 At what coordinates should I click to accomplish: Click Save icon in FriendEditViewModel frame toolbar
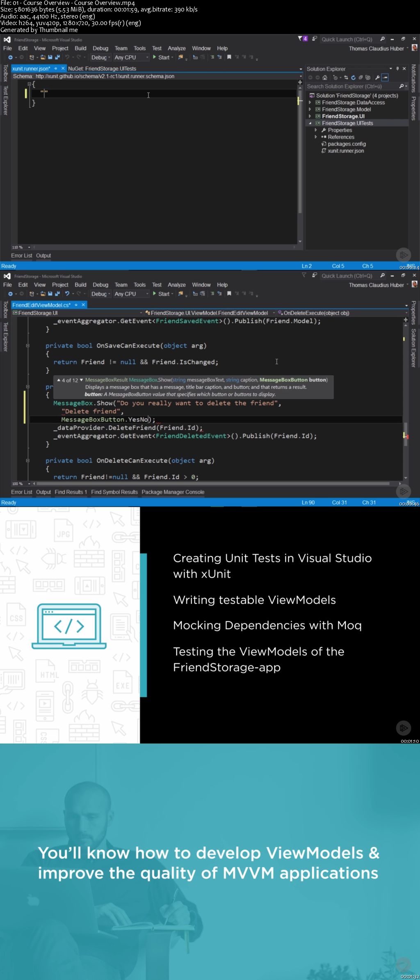point(50,294)
